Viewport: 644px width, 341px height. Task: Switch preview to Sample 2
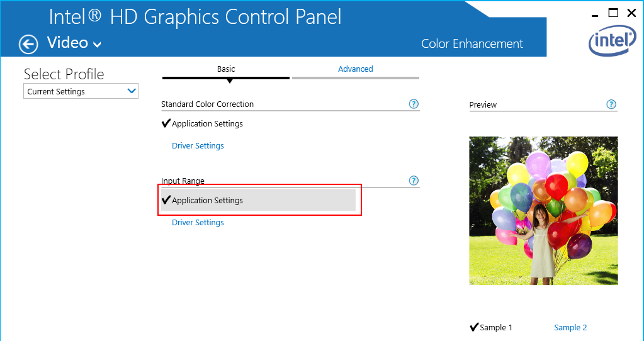pyautogui.click(x=570, y=327)
